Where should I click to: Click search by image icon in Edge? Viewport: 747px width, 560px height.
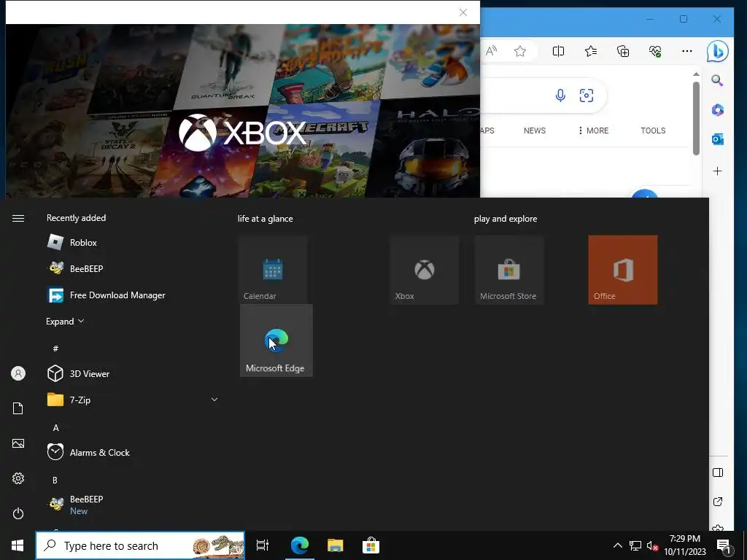coord(587,96)
